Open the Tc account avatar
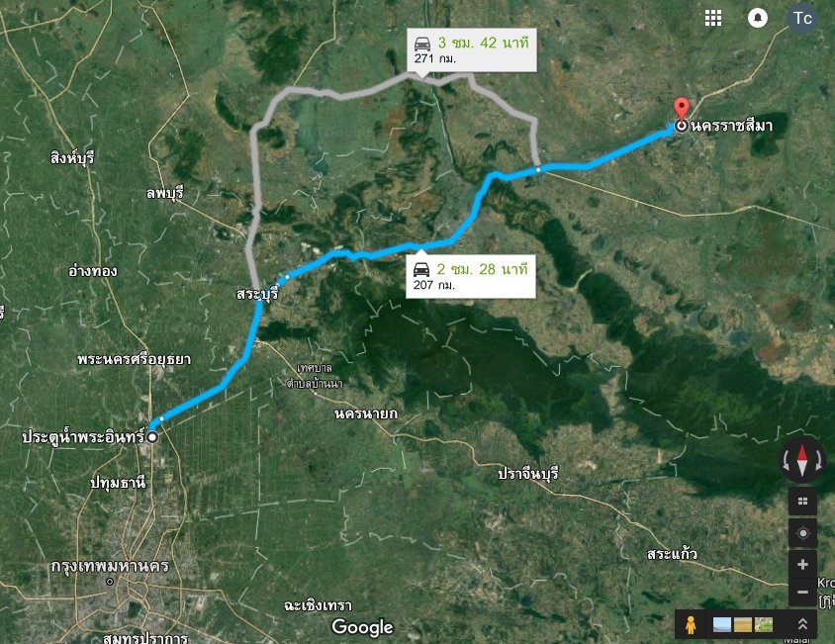This screenshot has height=644, width=835. [802, 18]
